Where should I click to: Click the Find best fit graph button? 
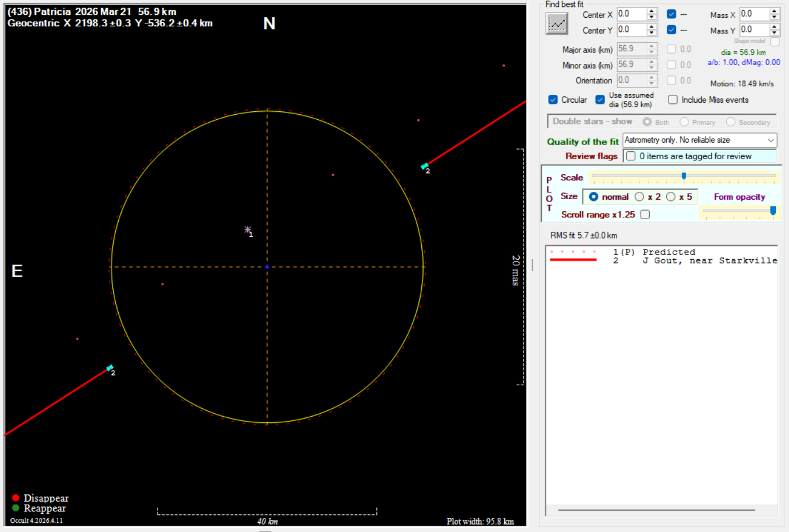(557, 23)
